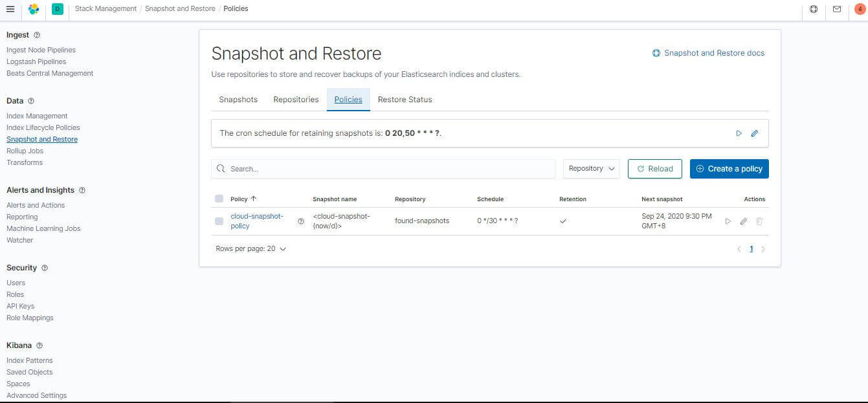Run the snapshot retention task now
Image resolution: width=868 pixels, height=403 pixels.
[739, 133]
